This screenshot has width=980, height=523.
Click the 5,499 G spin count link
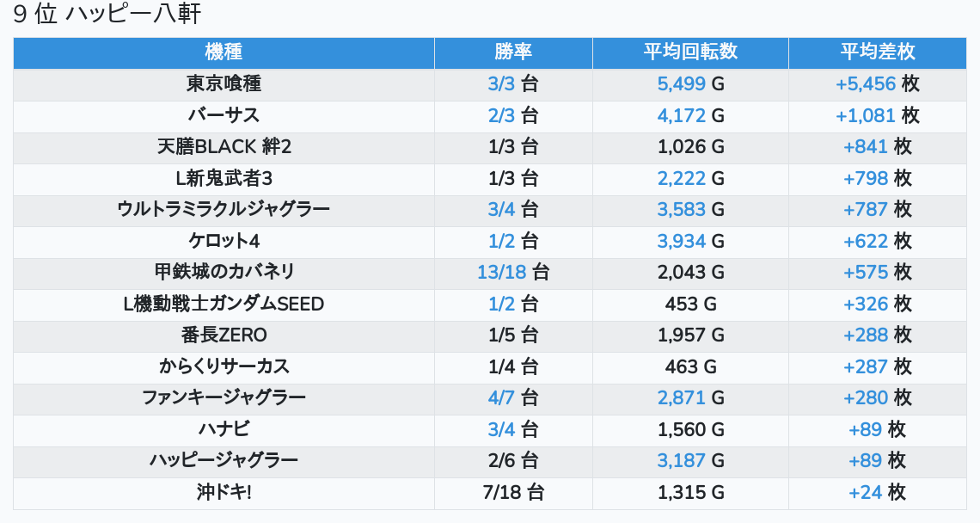pos(682,84)
